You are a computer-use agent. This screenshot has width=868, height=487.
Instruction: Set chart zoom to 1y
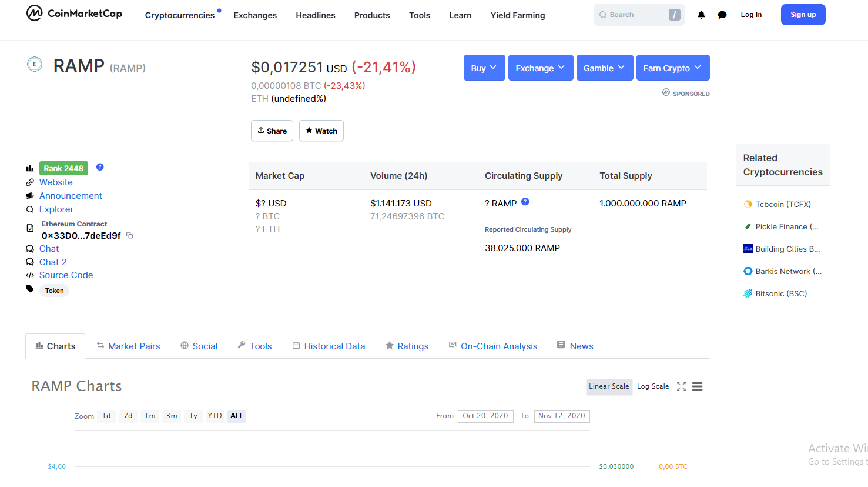coord(193,416)
